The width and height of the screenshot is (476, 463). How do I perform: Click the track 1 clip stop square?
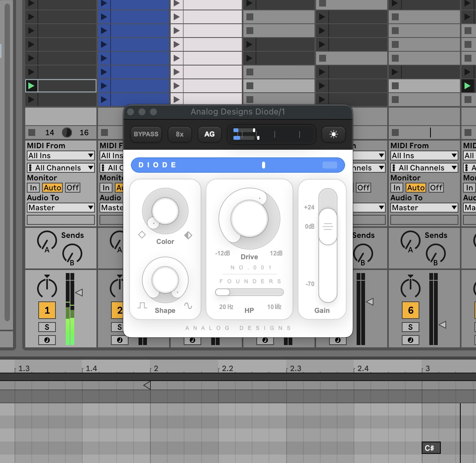click(32, 133)
